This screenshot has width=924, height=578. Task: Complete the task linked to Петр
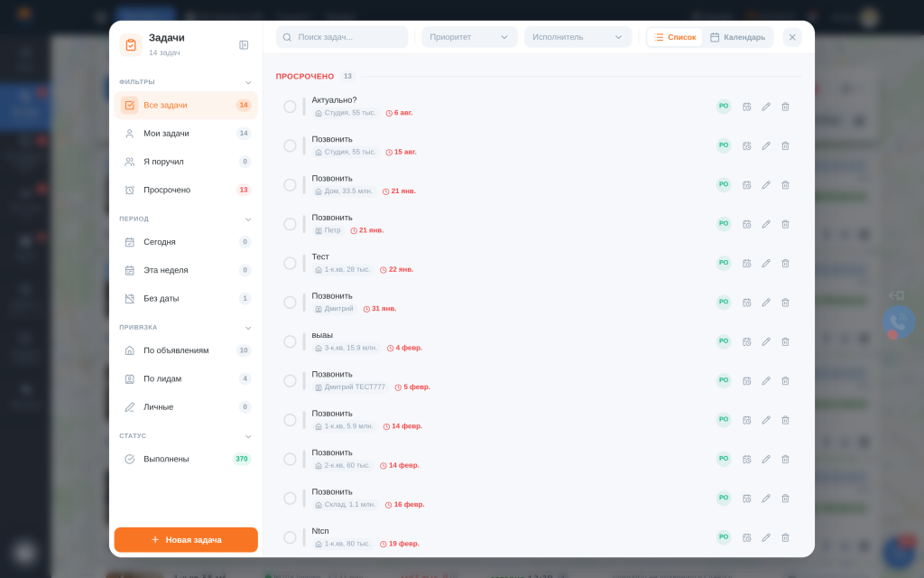point(290,224)
